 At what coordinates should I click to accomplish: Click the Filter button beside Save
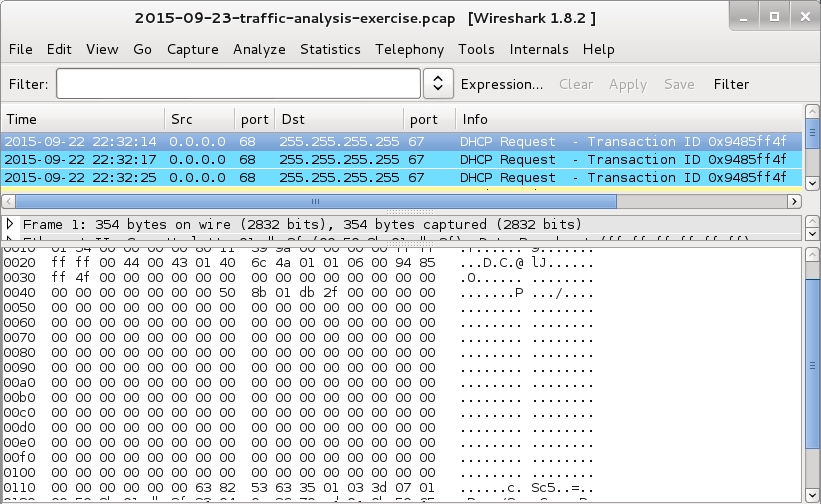(x=731, y=84)
